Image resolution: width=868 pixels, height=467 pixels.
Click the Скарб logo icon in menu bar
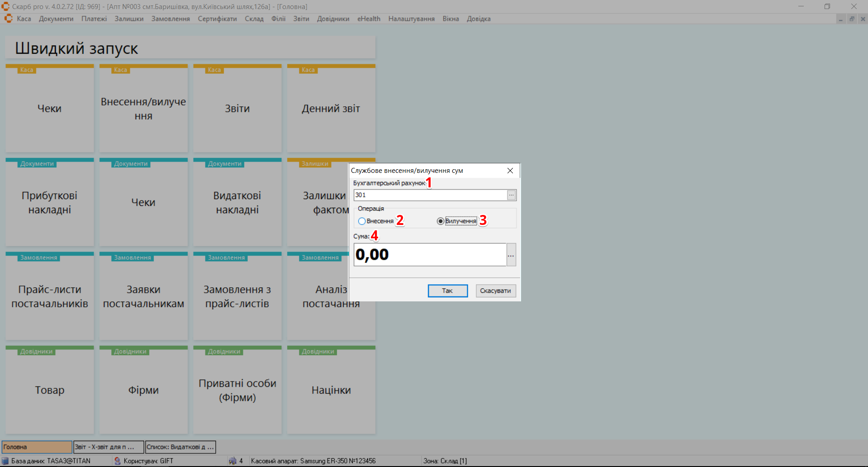(x=8, y=19)
